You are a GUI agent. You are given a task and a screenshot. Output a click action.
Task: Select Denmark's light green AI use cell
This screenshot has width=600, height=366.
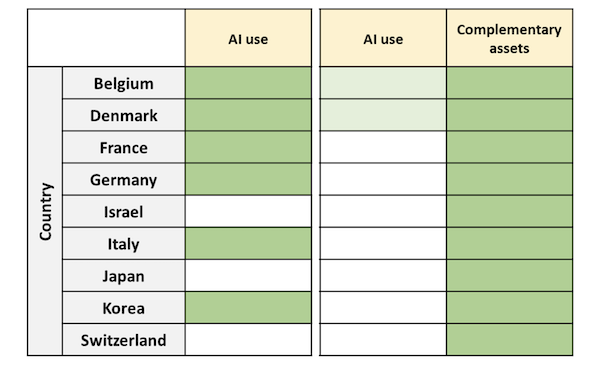(x=383, y=115)
